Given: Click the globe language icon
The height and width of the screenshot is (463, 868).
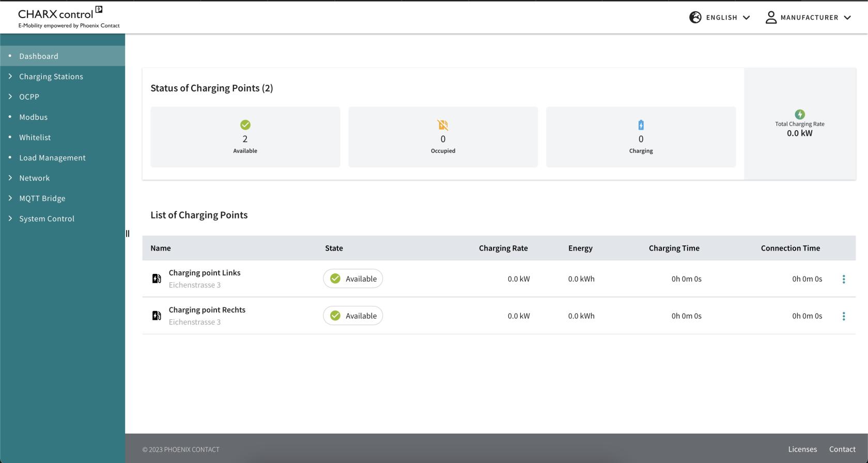Looking at the screenshot, I should click(x=695, y=18).
